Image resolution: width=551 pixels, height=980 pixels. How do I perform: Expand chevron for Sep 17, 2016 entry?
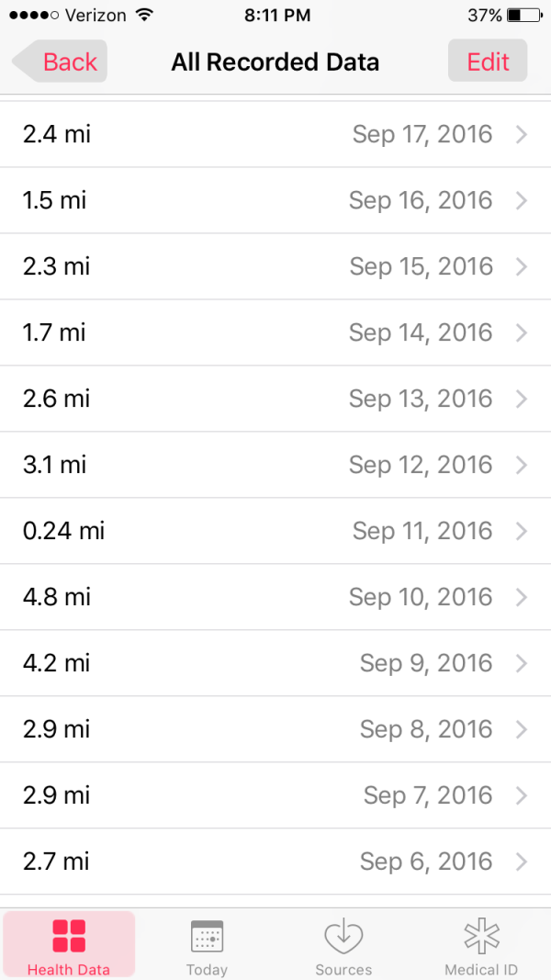(x=522, y=135)
